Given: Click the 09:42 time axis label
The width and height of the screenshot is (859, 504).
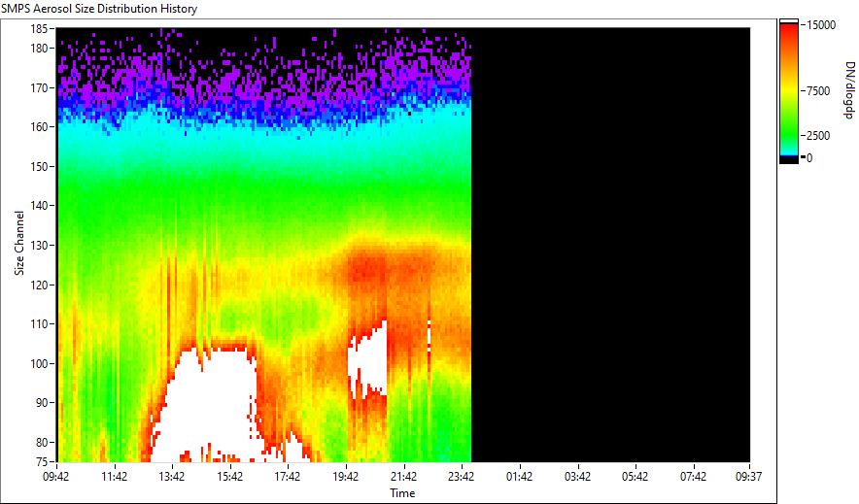Looking at the screenshot, I should pyautogui.click(x=56, y=477).
